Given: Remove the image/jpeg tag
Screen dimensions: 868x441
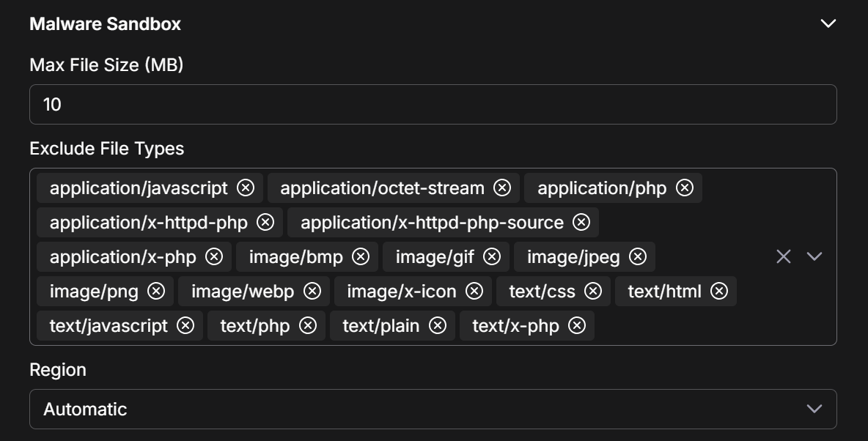Looking at the screenshot, I should pyautogui.click(x=638, y=256).
